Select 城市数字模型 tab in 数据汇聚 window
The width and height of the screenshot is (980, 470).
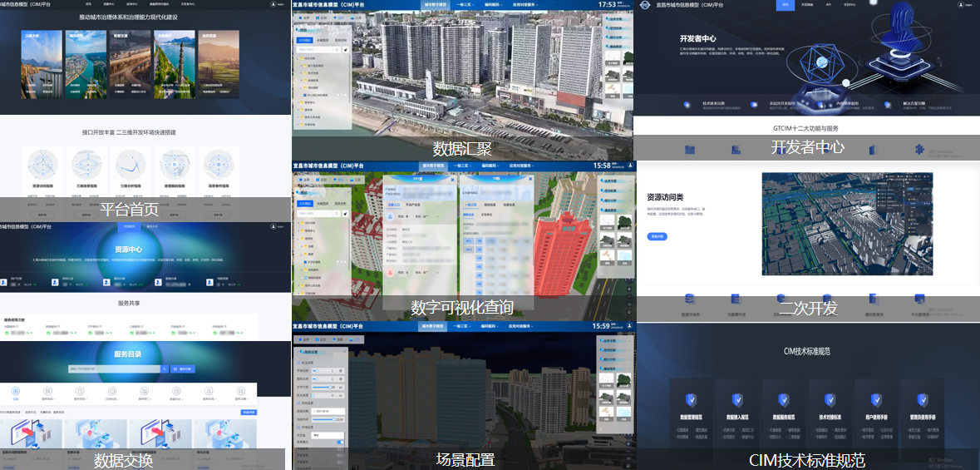pos(435,4)
